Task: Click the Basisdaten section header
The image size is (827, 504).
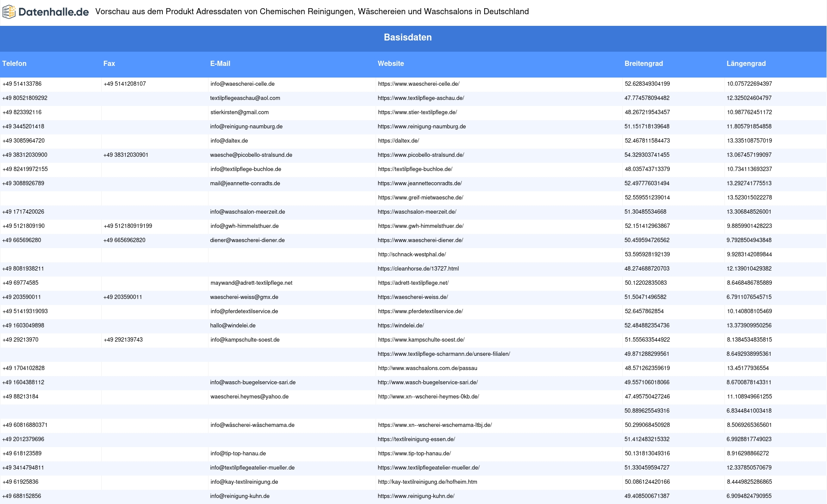Action: [408, 37]
